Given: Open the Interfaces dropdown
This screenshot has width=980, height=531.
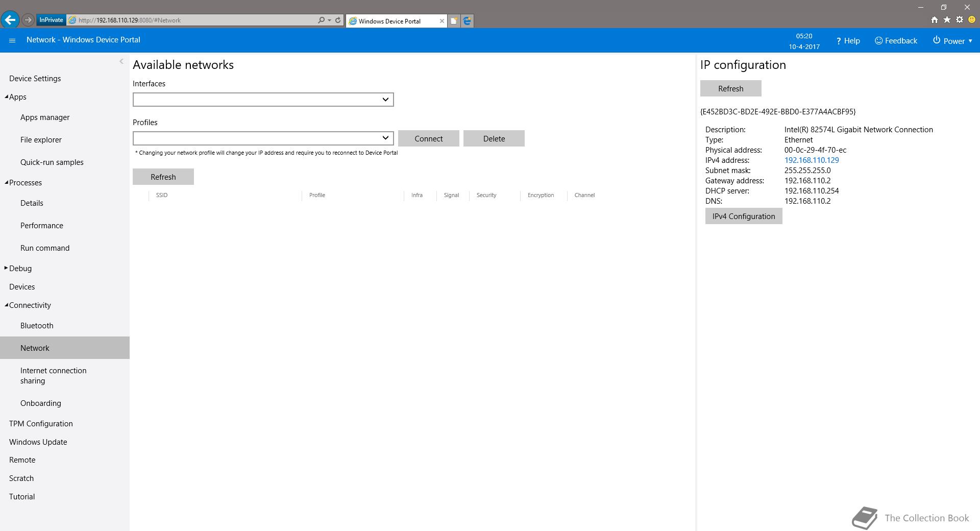Looking at the screenshot, I should click(263, 100).
